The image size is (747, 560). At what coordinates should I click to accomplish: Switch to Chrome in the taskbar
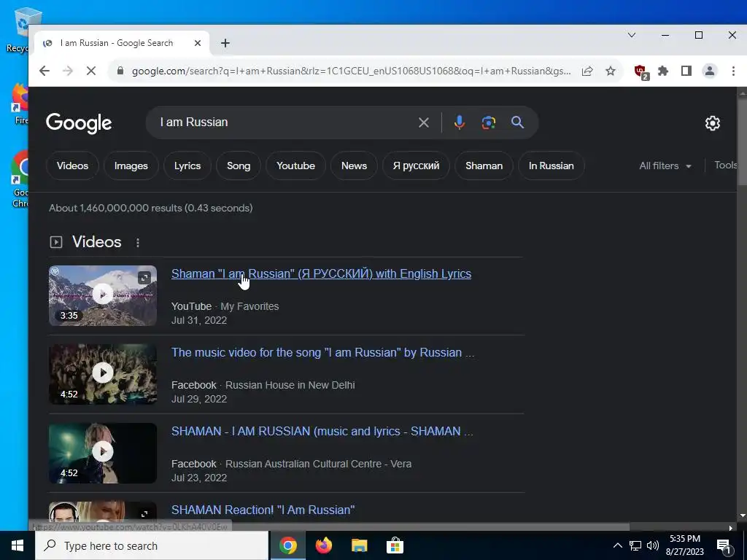pyautogui.click(x=287, y=545)
